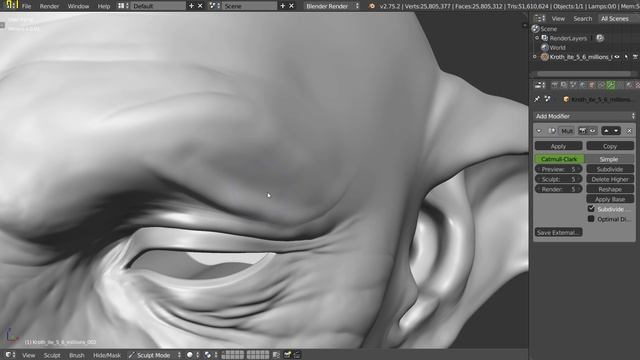
Task: Collapse the Multires modifier panel
Action: pyautogui.click(x=539, y=131)
